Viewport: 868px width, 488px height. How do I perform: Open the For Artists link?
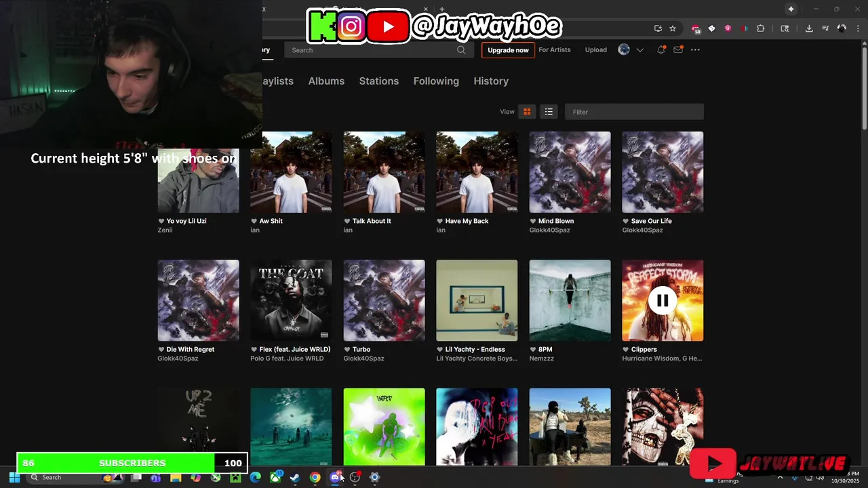(x=555, y=49)
